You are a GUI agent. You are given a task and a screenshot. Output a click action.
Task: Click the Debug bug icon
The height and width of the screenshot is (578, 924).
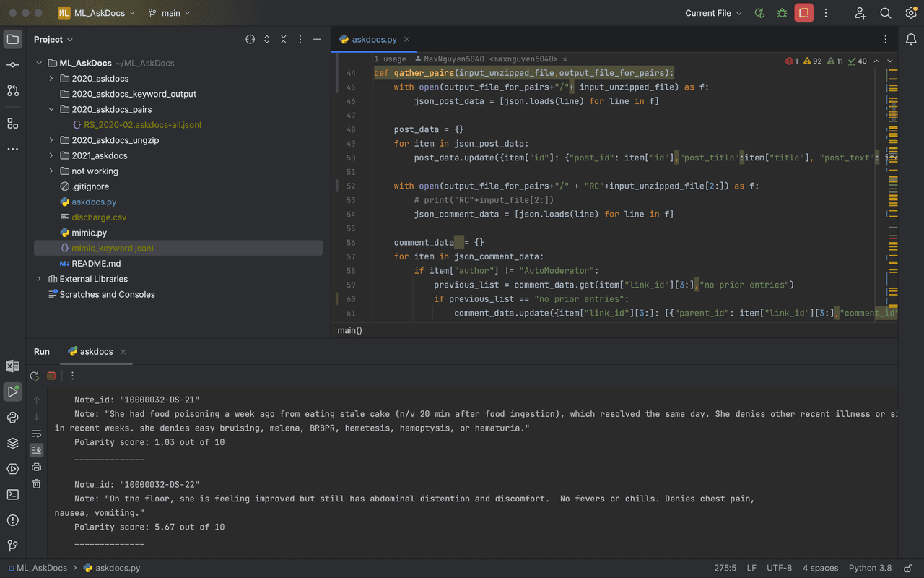[782, 13]
